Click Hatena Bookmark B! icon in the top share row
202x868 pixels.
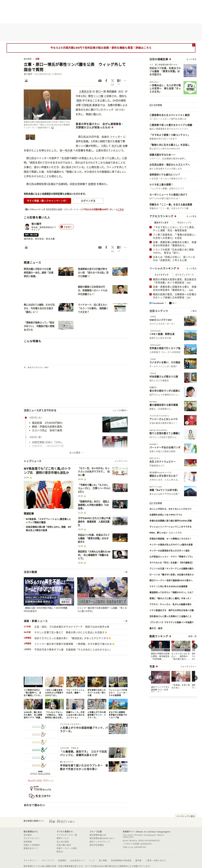(x=118, y=81)
